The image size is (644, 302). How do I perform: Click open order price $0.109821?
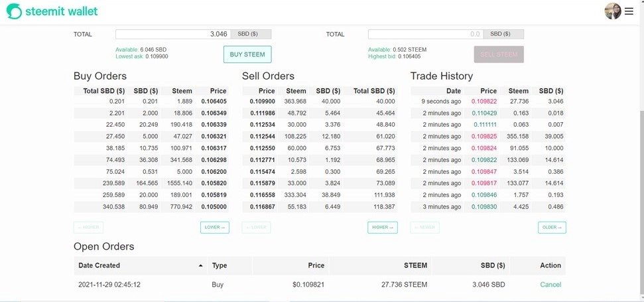tap(308, 284)
